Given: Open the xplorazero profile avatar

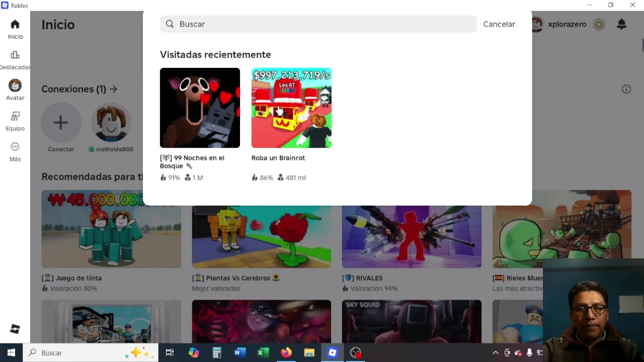Looking at the screenshot, I should [x=537, y=24].
